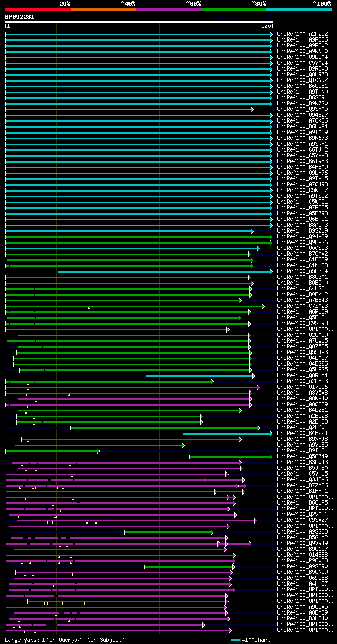This screenshot has width=337, height=644.
Task: Click the UniRef100_B4FKK4 label
Action: [302, 434]
